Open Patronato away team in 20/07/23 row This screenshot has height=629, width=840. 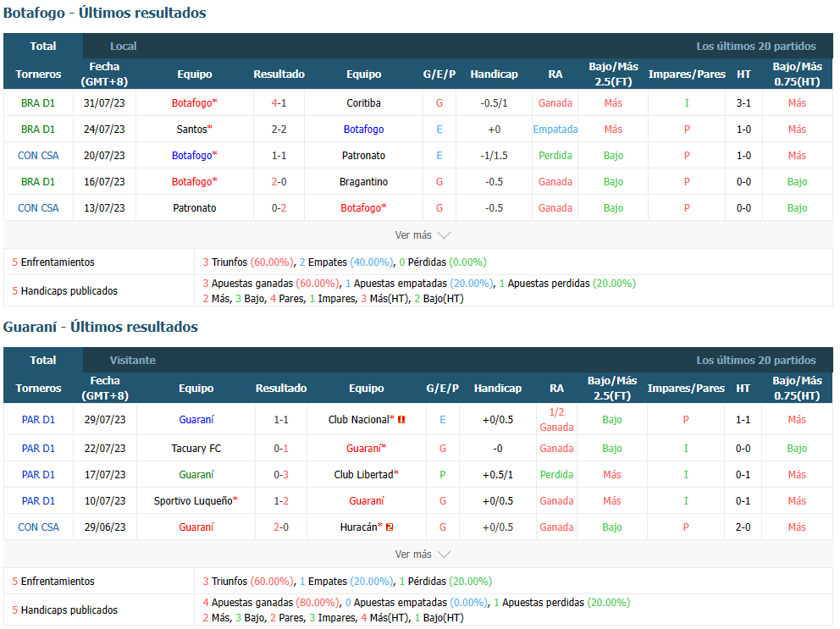tap(364, 156)
